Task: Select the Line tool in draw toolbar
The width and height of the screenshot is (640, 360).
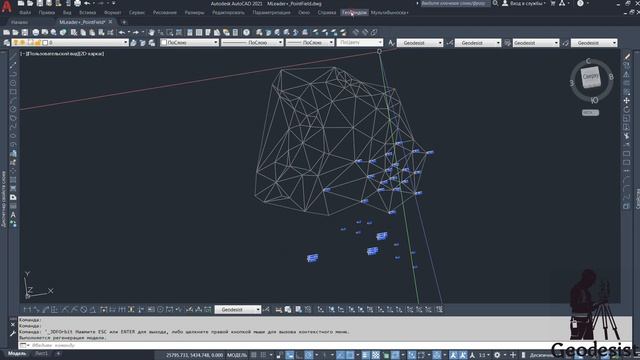Action: click(x=13, y=56)
